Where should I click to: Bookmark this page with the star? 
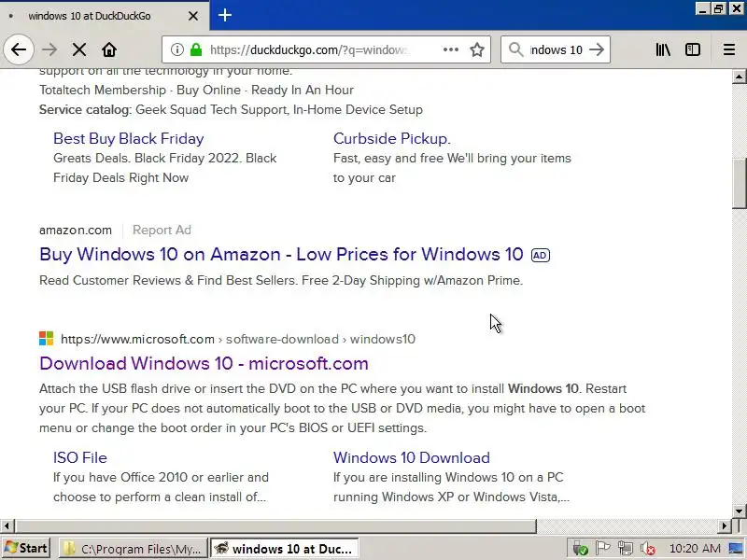tap(477, 49)
